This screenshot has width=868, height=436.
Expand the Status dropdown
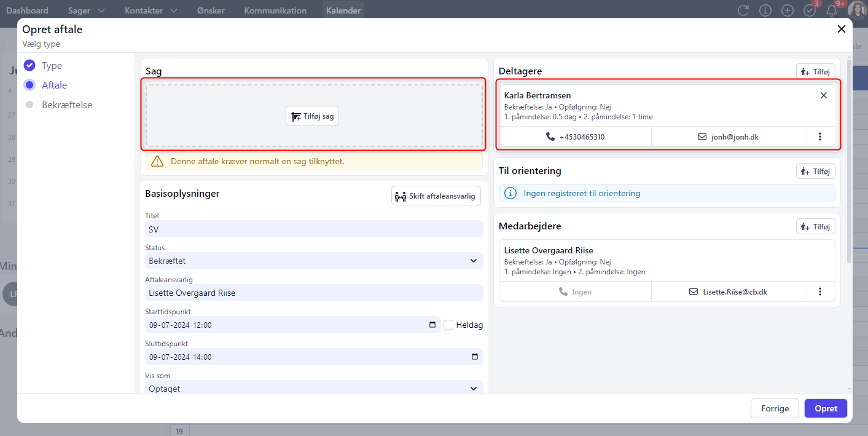[x=314, y=261]
